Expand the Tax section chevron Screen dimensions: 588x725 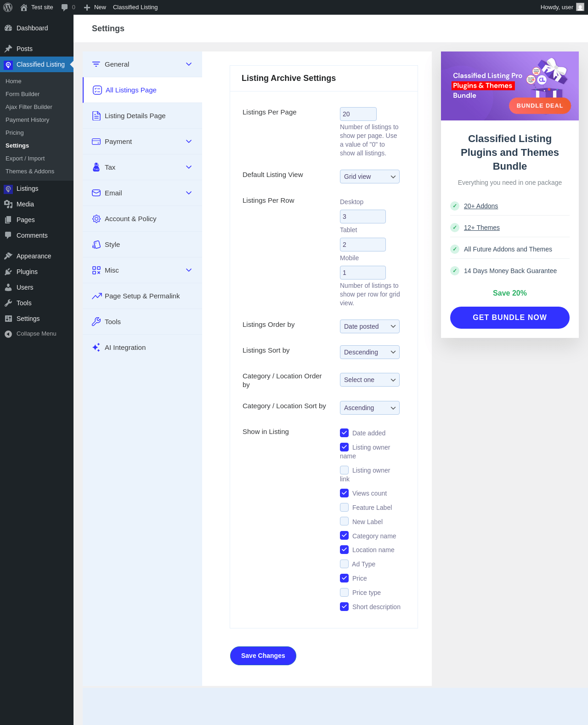tap(189, 167)
